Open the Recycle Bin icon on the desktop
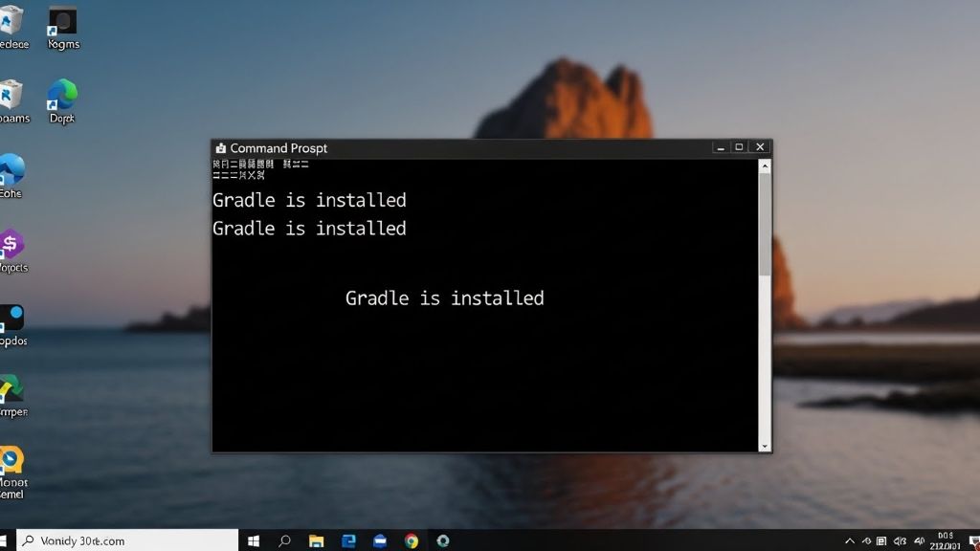The image size is (980, 551). 11,21
